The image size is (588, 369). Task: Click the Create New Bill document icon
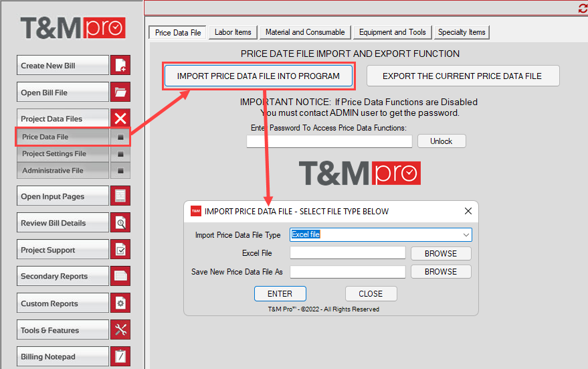(120, 66)
